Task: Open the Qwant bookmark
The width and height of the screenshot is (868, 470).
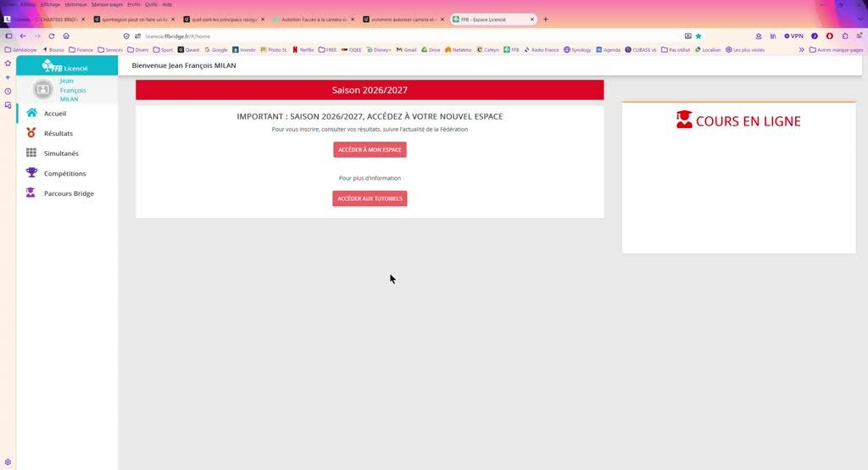Action: 188,50
